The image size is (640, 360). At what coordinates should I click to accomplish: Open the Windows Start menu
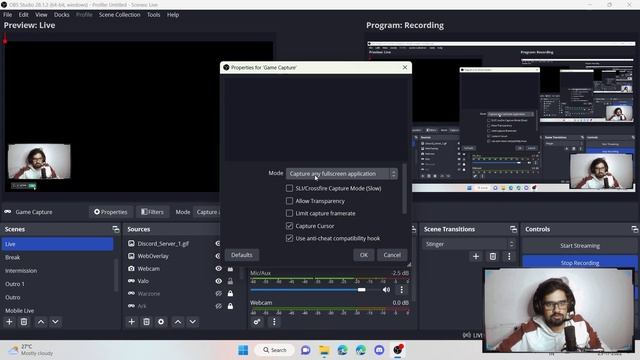coord(243,350)
